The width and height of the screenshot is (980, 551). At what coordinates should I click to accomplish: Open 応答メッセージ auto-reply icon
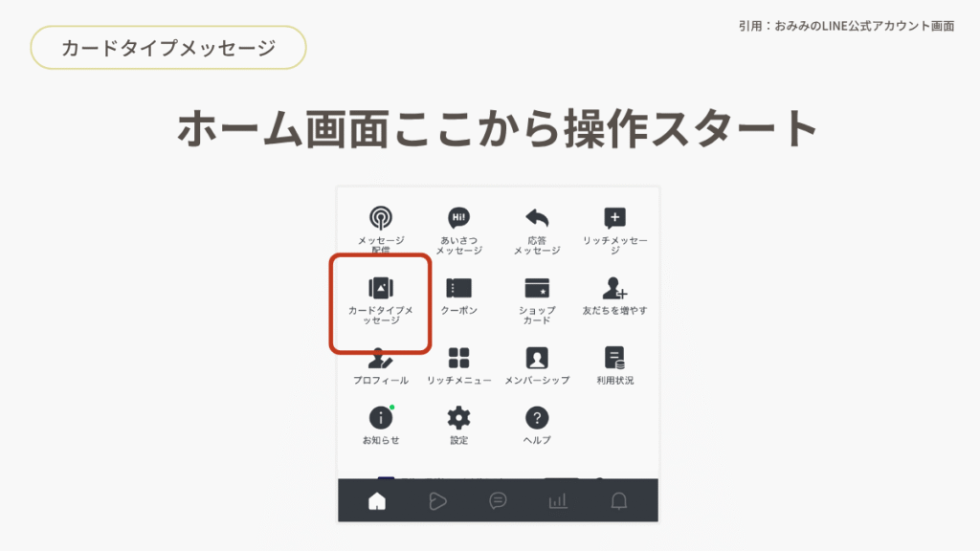(x=537, y=219)
